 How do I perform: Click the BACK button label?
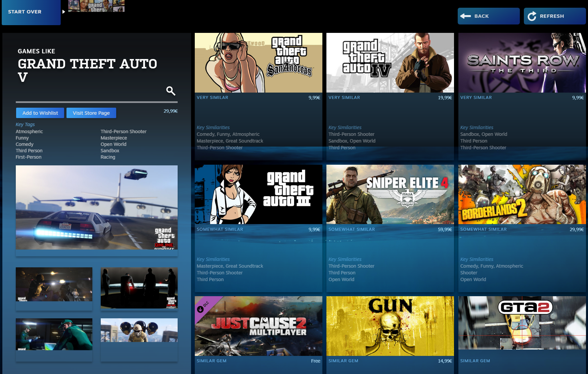482,16
